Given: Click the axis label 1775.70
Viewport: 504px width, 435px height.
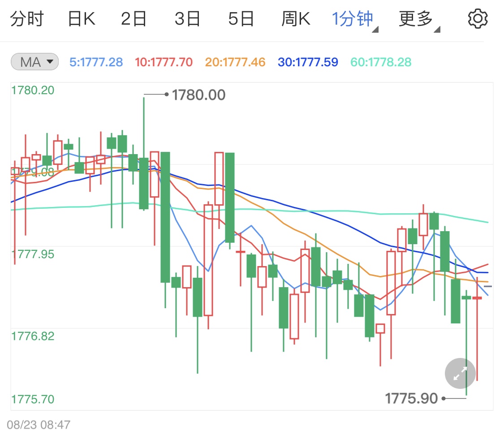Looking at the screenshot, I should point(33,399).
